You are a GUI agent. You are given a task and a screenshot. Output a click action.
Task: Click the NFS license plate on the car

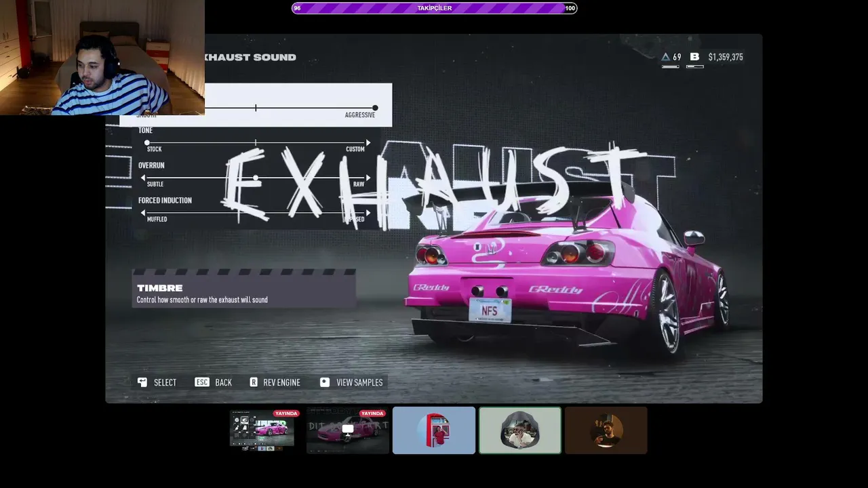click(x=490, y=310)
